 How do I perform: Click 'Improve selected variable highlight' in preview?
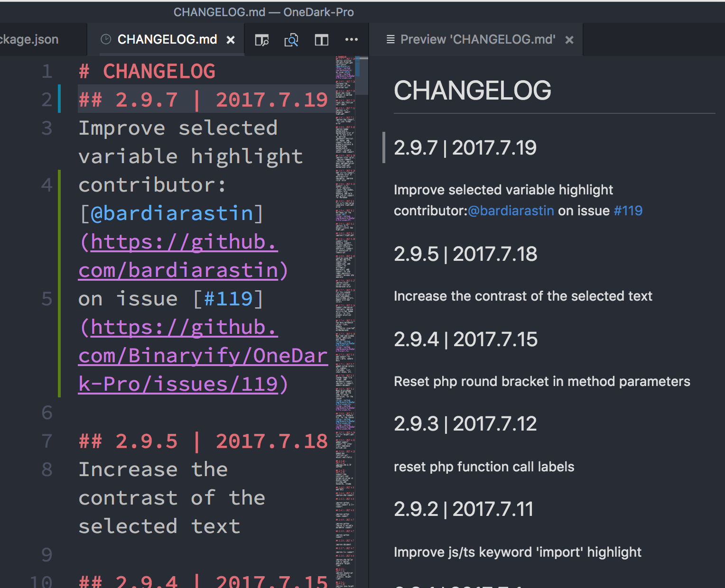click(x=503, y=190)
